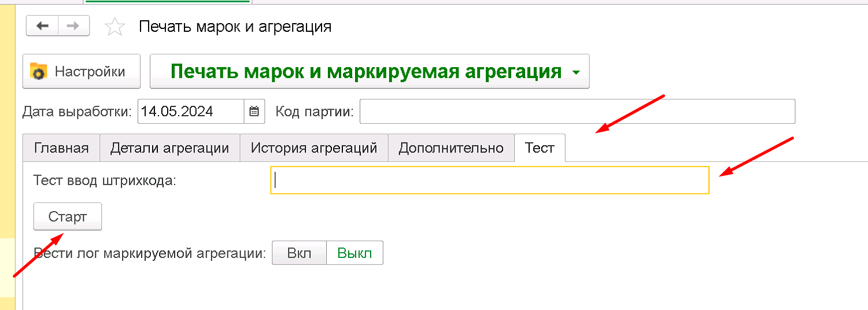Select the Дополнительно tab
Image resolution: width=868 pixels, height=310 pixels.
(x=451, y=148)
